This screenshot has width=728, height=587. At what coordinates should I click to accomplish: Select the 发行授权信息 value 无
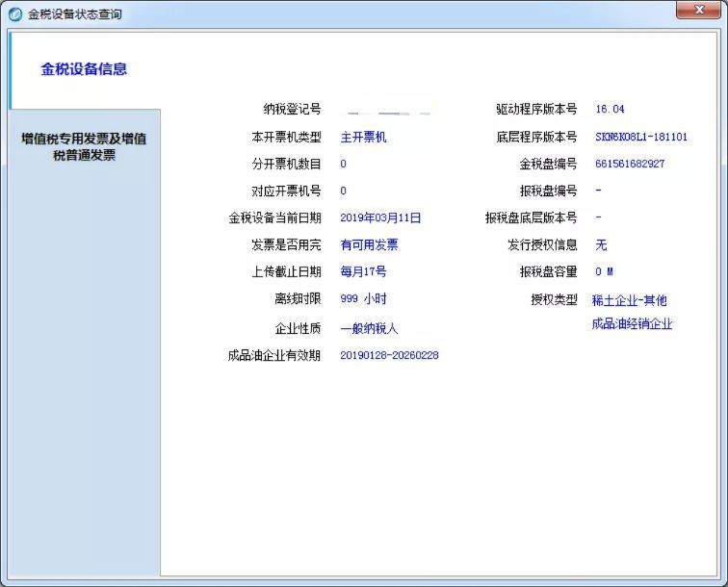601,245
